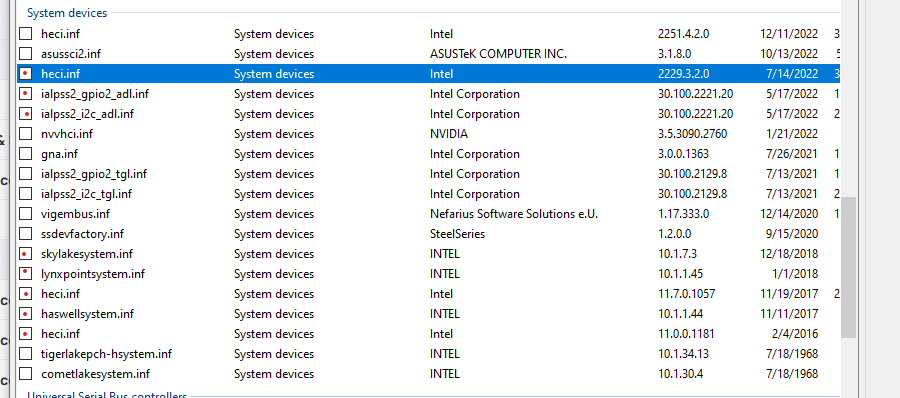
Task: Check the ialpss2_gpio2_tgl.inf box
Action: tap(25, 174)
